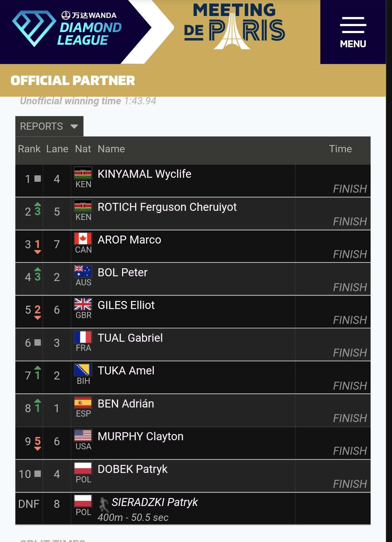Click the Great Britain flag icon
The height and width of the screenshot is (542, 392).
pos(83,304)
